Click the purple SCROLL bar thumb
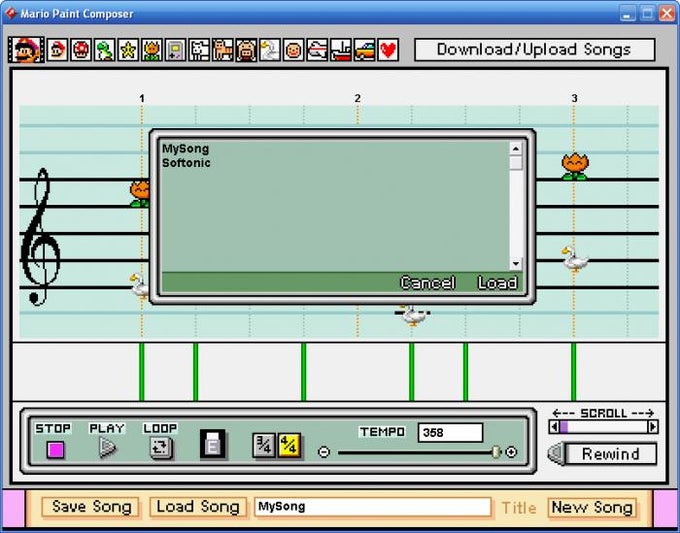The width and height of the screenshot is (680, 533). click(563, 427)
